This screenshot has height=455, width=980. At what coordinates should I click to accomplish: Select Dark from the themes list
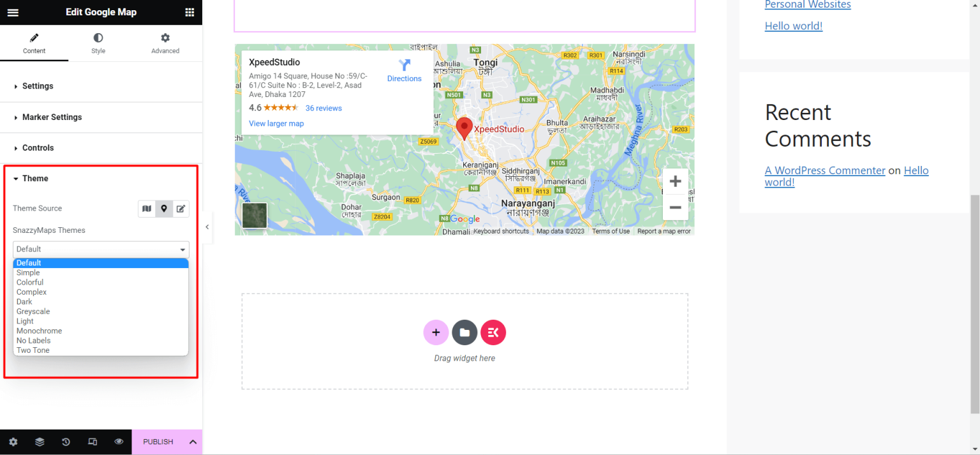(24, 301)
